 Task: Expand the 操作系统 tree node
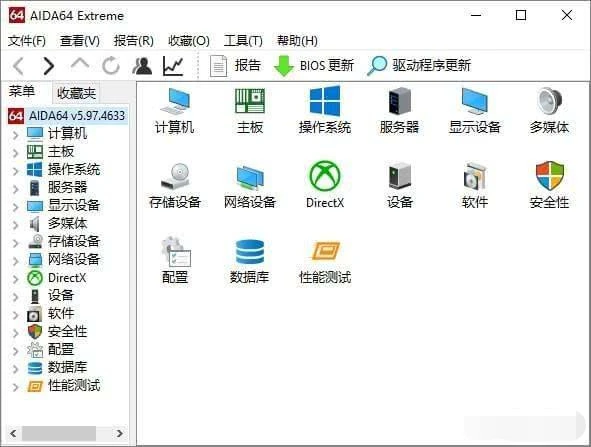click(x=15, y=171)
